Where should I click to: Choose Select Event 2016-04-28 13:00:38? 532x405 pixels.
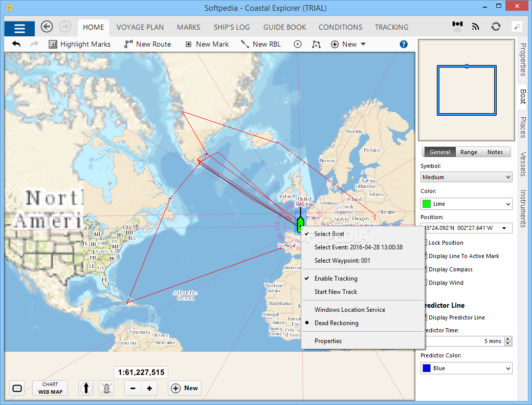pyautogui.click(x=363, y=247)
